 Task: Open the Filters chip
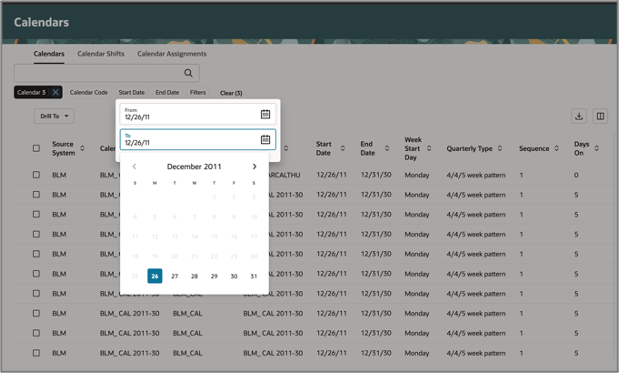(x=198, y=93)
